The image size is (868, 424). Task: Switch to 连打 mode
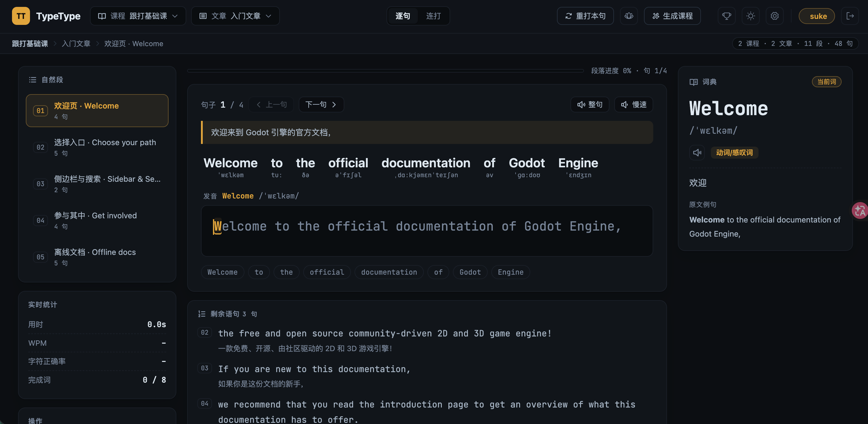coord(433,16)
